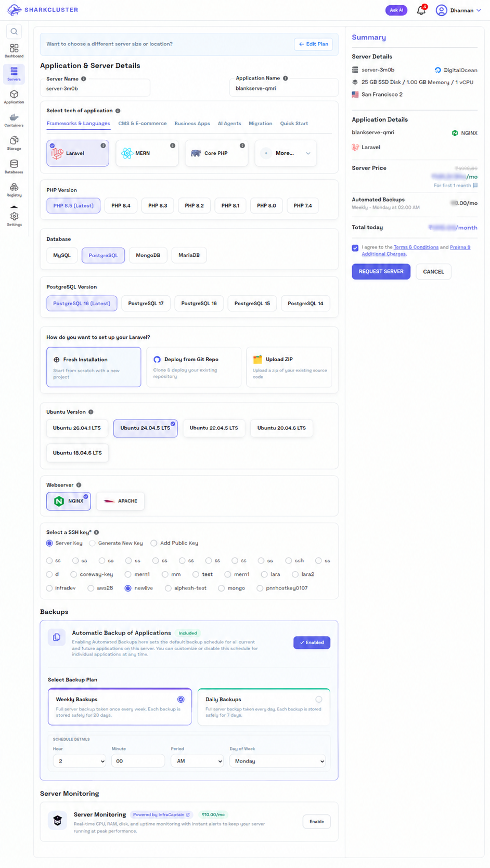Open Settings in sidebar

pos(14,219)
